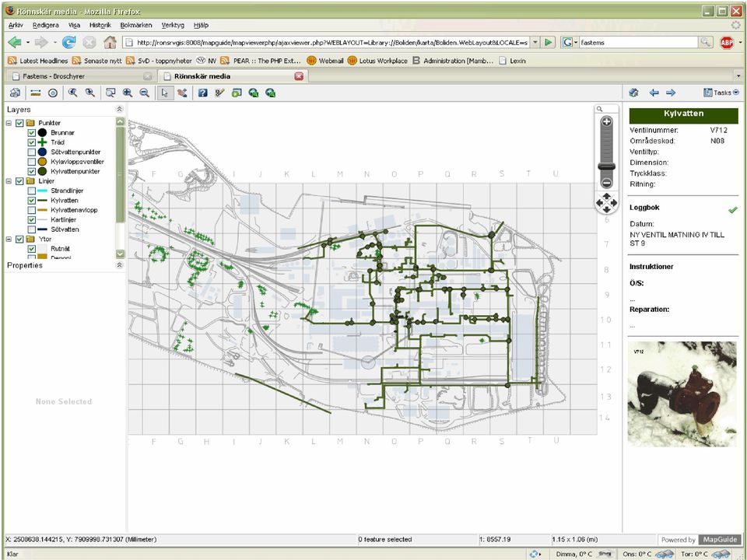This screenshot has width=747, height=560.
Task: Open the Redigera menu
Action: coord(46,25)
